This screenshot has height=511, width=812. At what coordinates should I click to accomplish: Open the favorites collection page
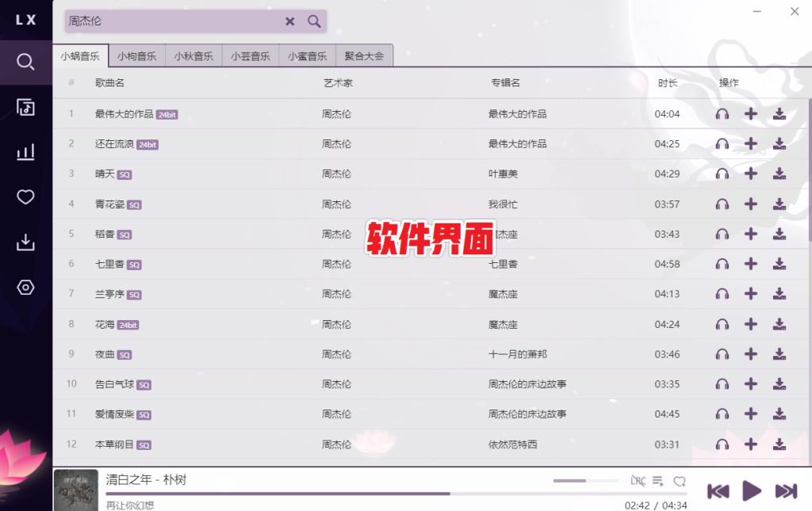click(25, 196)
